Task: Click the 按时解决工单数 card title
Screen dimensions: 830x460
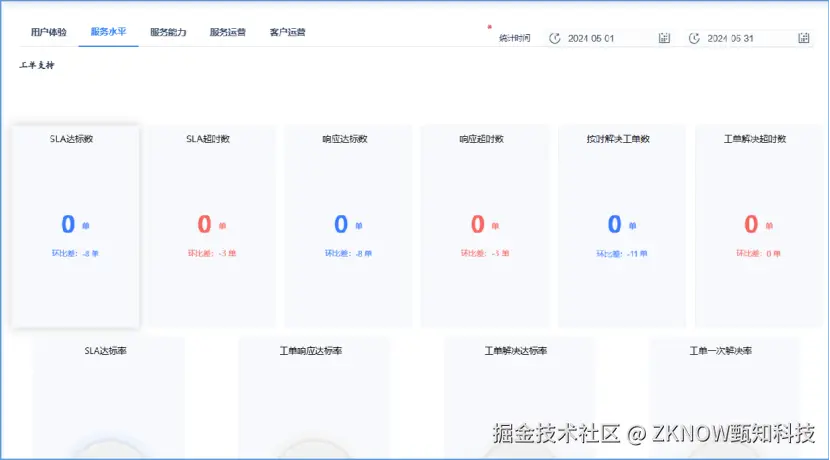Action: click(x=618, y=139)
